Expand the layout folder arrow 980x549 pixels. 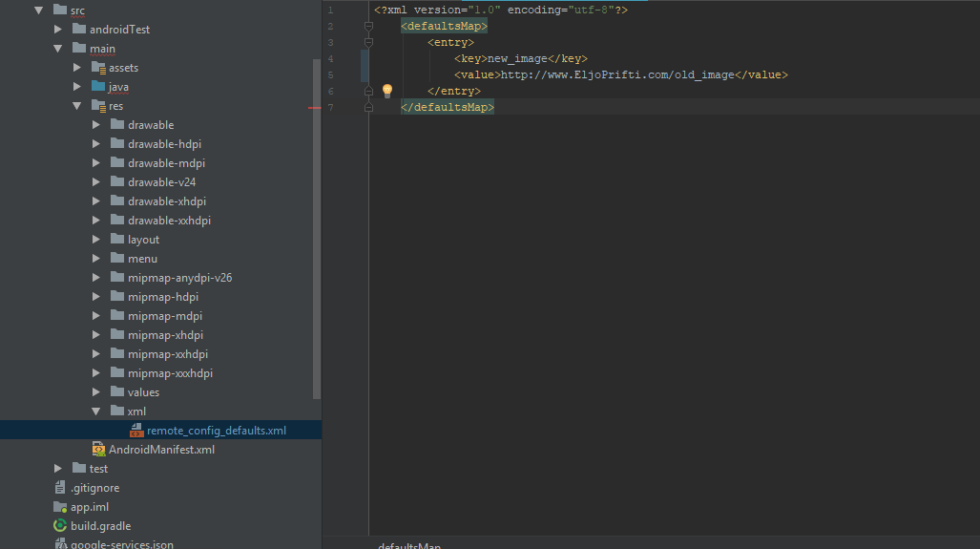point(95,239)
